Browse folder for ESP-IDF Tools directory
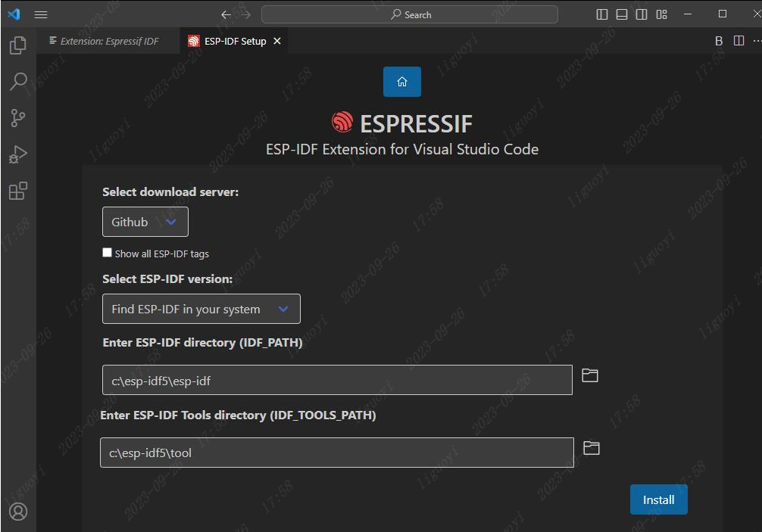The width and height of the screenshot is (762, 532). pos(591,447)
